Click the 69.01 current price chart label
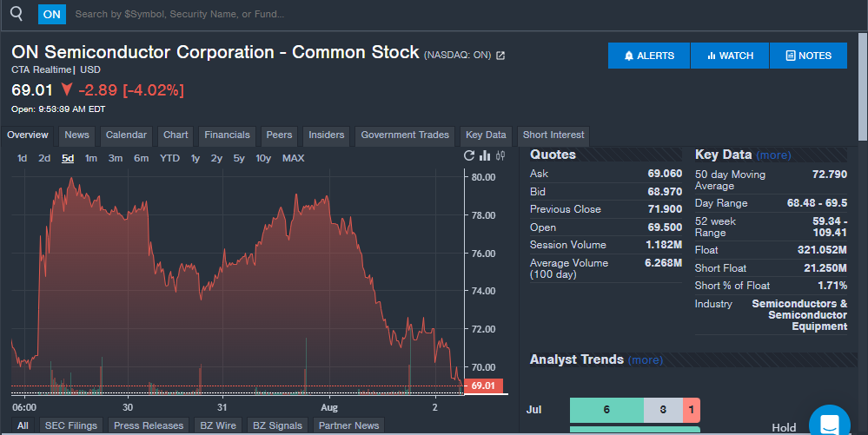Image resolution: width=868 pixels, height=435 pixels. click(483, 386)
